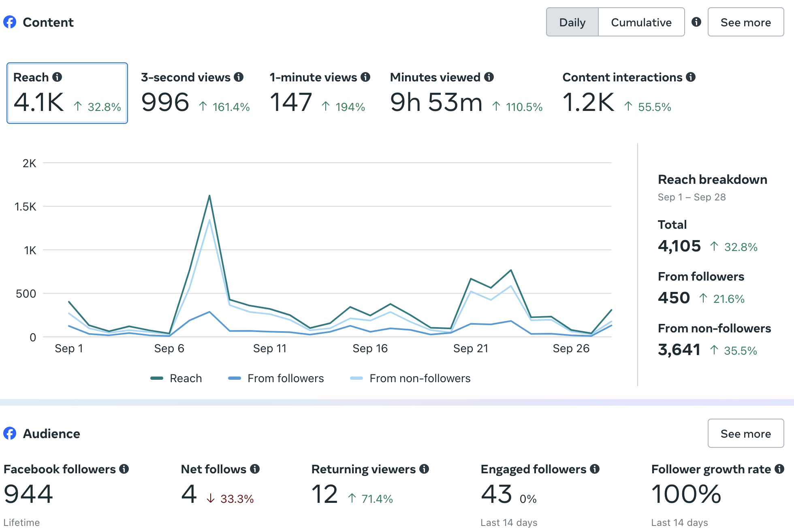Click info icon beside 3-second views
This screenshot has height=532, width=794.
tap(239, 77)
